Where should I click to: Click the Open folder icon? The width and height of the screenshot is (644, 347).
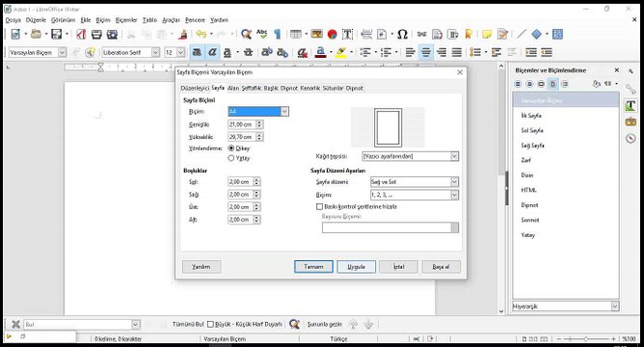coord(36,35)
